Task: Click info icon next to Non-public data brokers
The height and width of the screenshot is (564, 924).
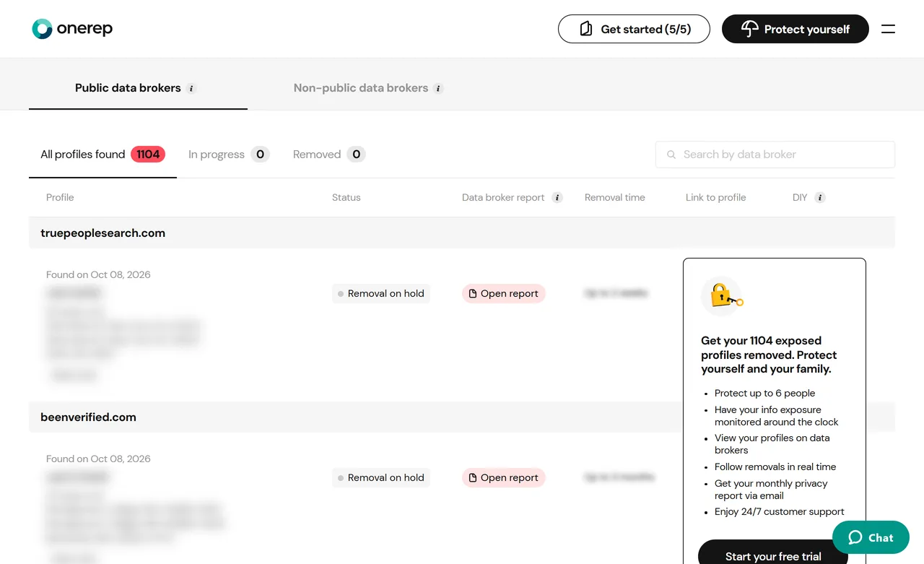Action: pyautogui.click(x=438, y=88)
